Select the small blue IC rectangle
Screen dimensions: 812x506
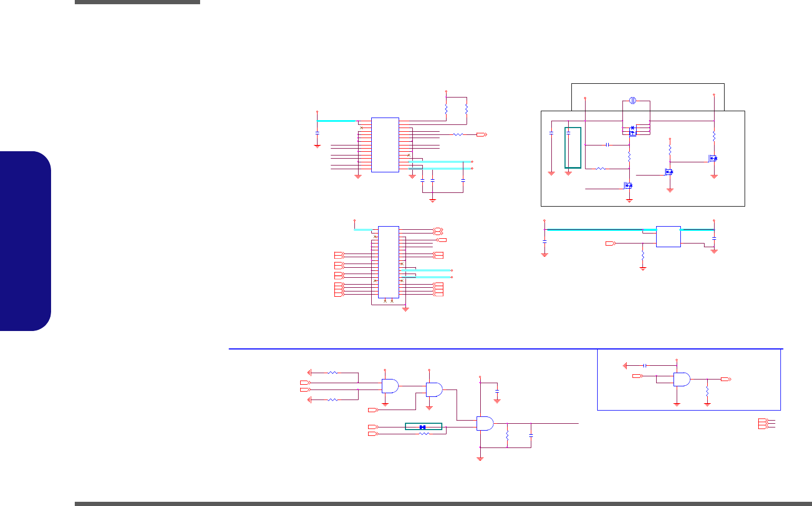click(x=668, y=237)
